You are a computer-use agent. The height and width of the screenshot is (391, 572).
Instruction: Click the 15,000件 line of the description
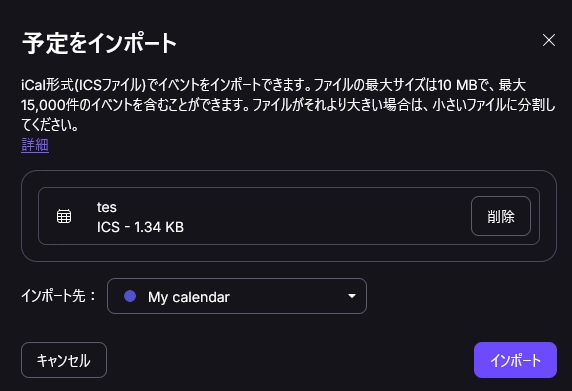(288, 105)
